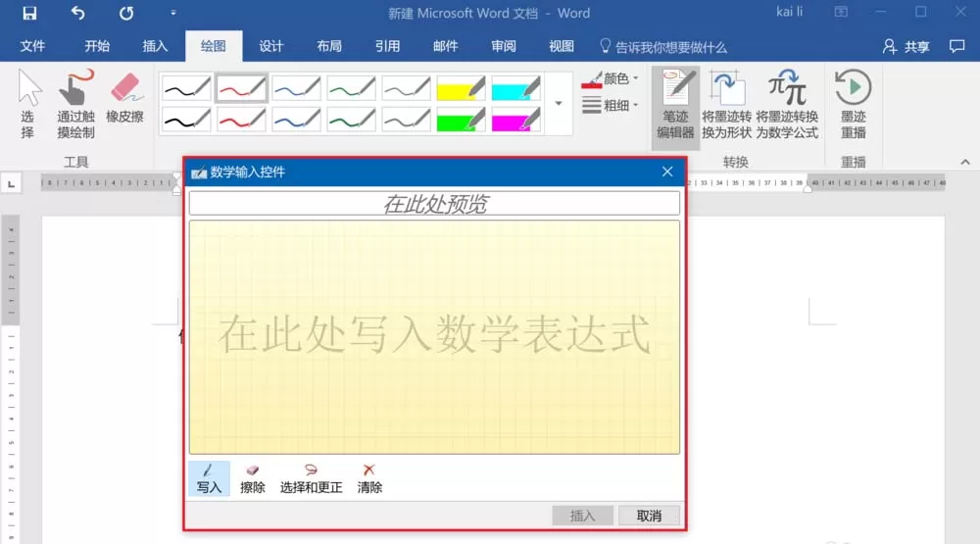Click the 告诉我你想要做什么 search box
Viewport: 980px width, 544px height.
(663, 47)
